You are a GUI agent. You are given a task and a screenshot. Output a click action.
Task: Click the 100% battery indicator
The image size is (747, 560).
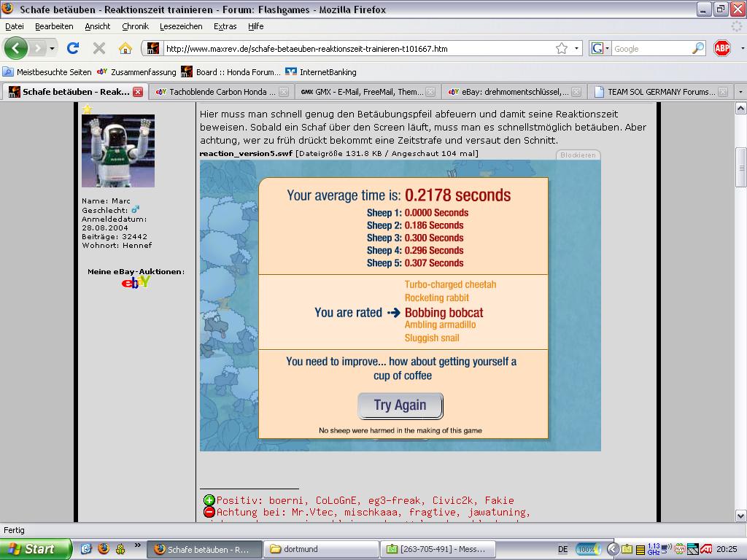tap(589, 549)
